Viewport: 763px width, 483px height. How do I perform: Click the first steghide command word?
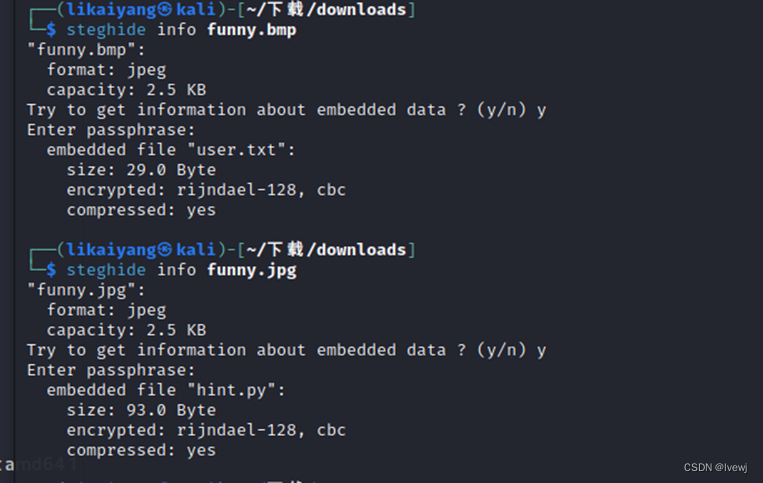click(x=106, y=30)
